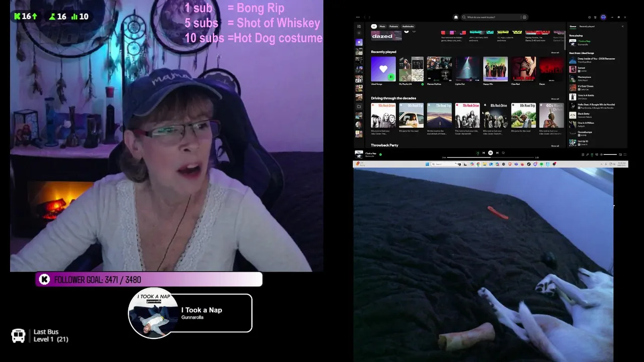Open Windows Start button
Screen dimensions: 644x362
click(427, 164)
